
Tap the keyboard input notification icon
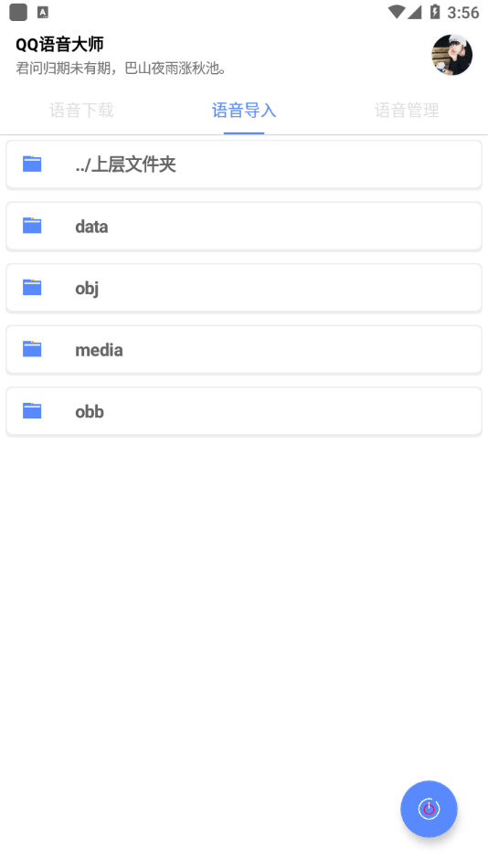coord(43,12)
